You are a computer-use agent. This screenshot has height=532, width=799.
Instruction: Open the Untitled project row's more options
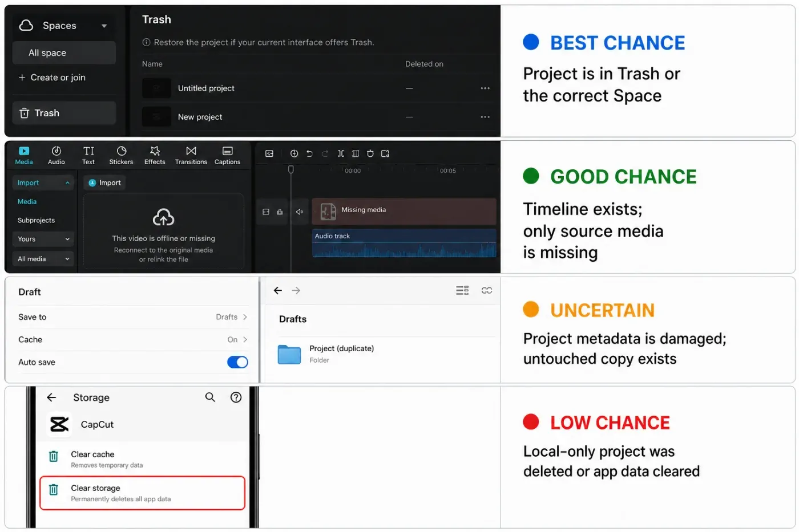tap(485, 88)
